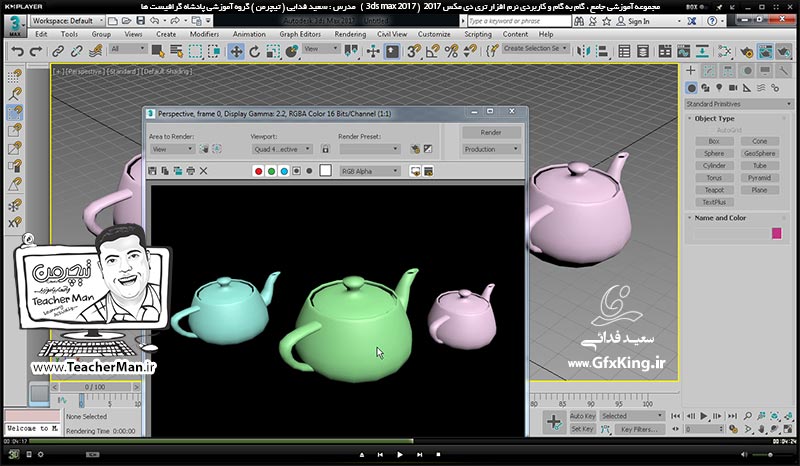Screen dimensions: 800x466
Task: Open the Graph Editors menu
Action: [x=300, y=34]
